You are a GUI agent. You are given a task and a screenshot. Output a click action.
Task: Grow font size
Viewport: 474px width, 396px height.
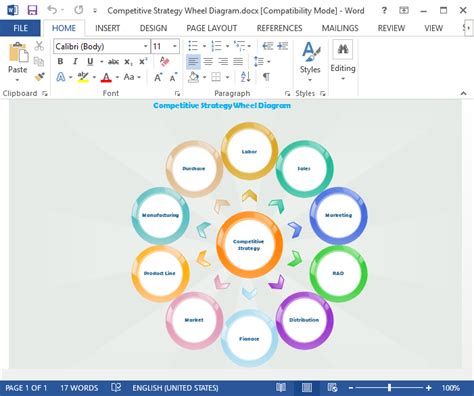158,77
